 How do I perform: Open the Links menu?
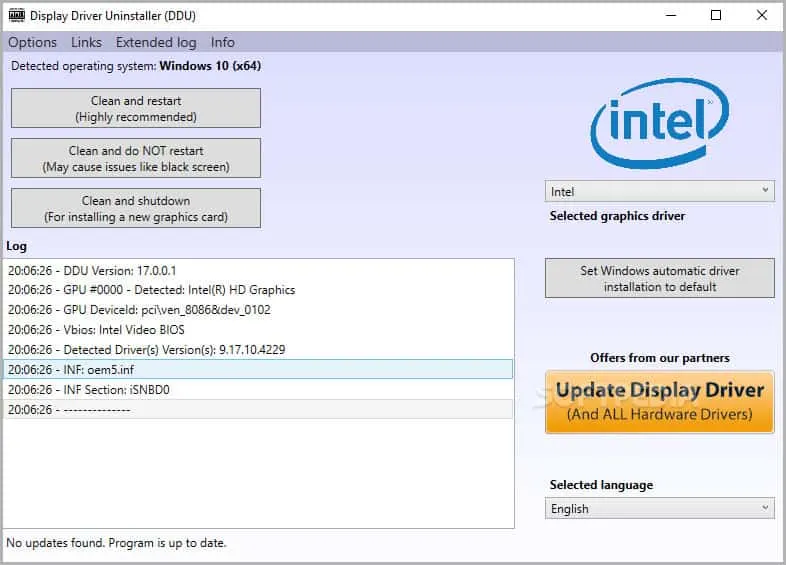[86, 42]
